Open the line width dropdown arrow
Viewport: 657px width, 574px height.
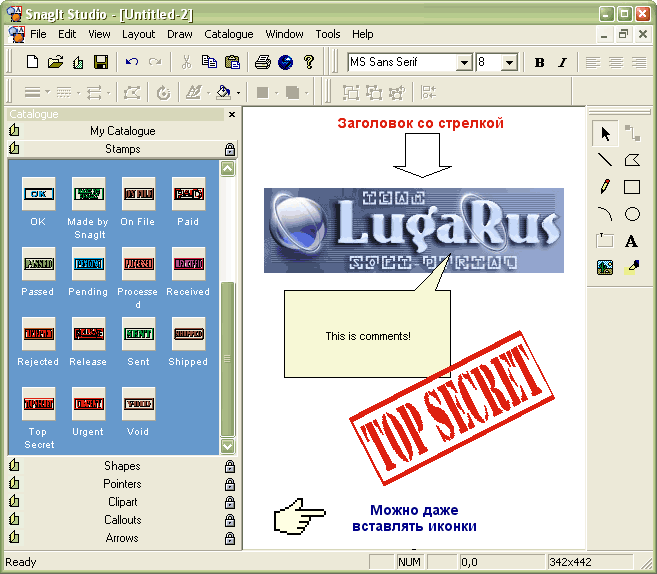(x=47, y=92)
